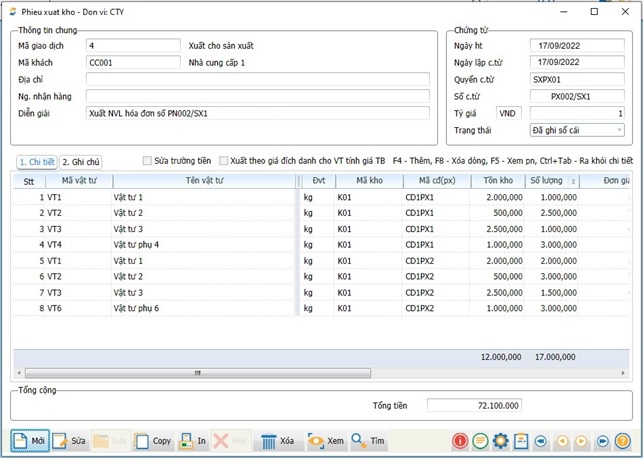Viewport: 643px width, 458px height.
Task: Click the orange help question mark icon
Action: point(622,440)
